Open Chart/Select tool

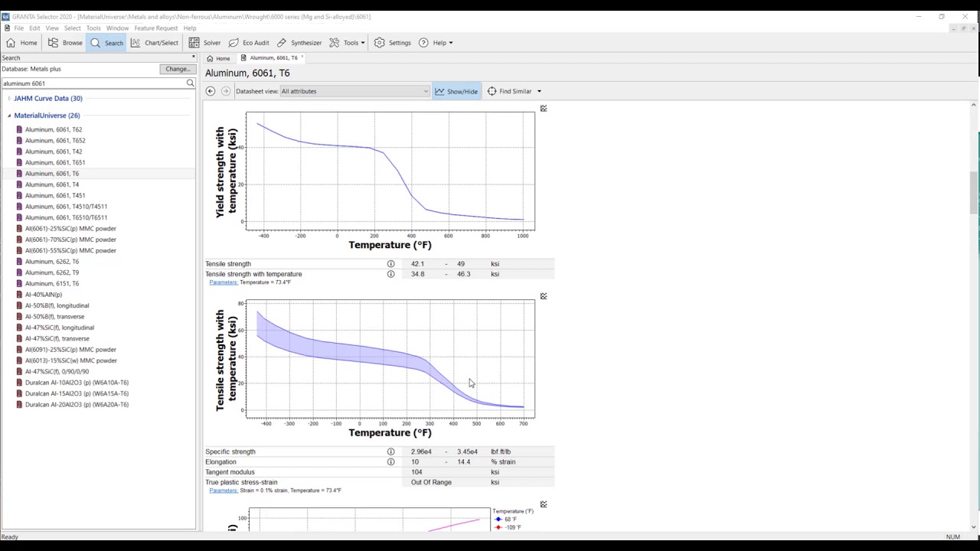[x=153, y=43]
